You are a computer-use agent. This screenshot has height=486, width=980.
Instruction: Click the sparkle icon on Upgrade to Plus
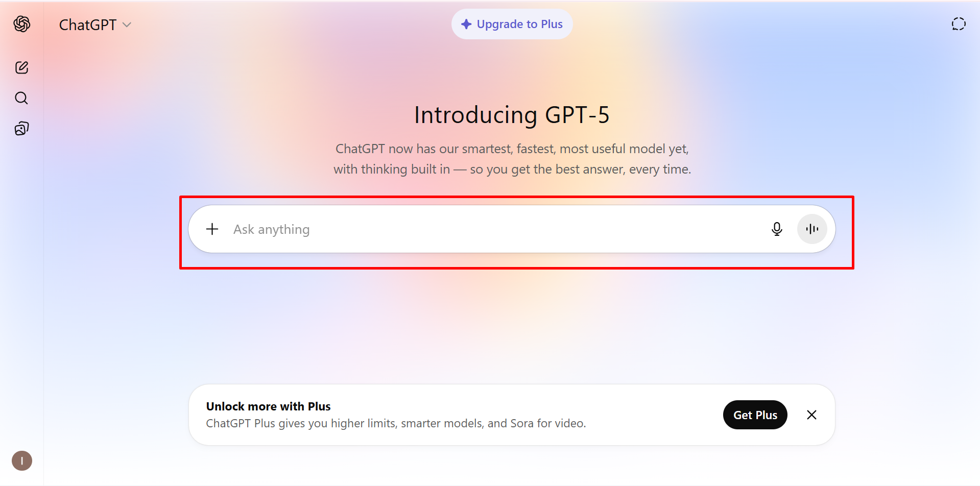(x=466, y=24)
